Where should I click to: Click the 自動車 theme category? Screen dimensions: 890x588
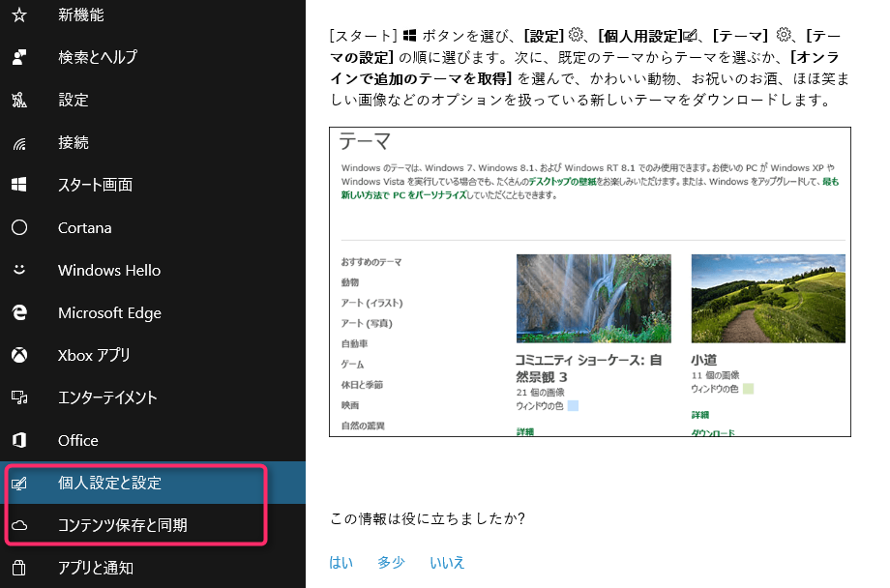354,344
